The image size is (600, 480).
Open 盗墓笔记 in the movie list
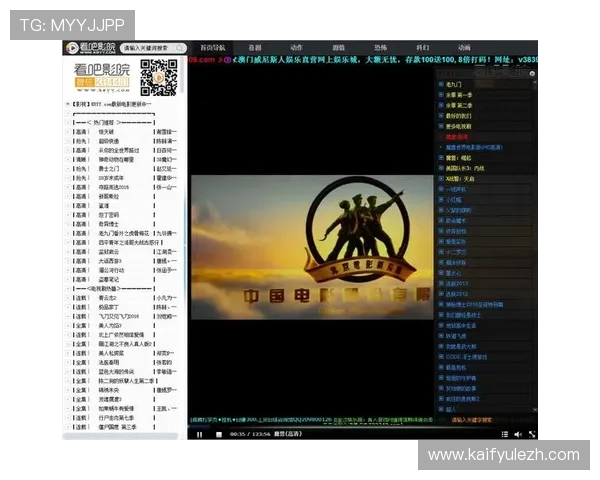pyautogui.click(x=109, y=279)
